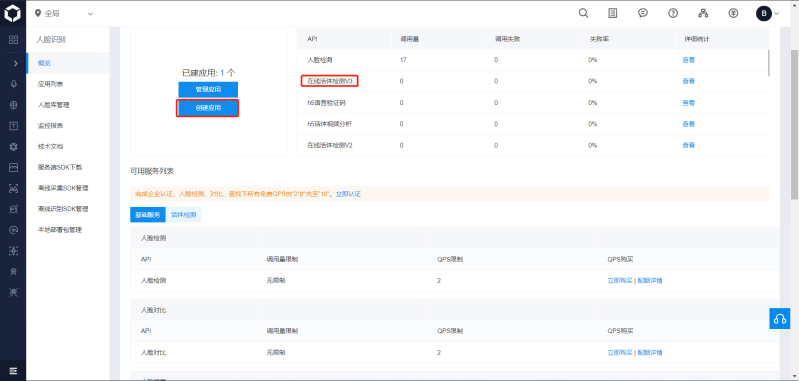
Task: Click the 调用失败 column header
Action: pos(508,39)
